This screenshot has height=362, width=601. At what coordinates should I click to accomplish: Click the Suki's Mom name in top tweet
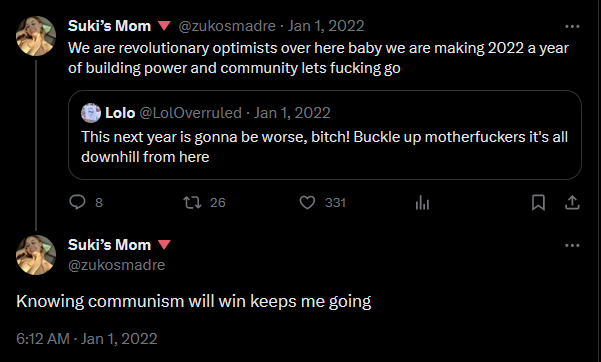pos(109,26)
